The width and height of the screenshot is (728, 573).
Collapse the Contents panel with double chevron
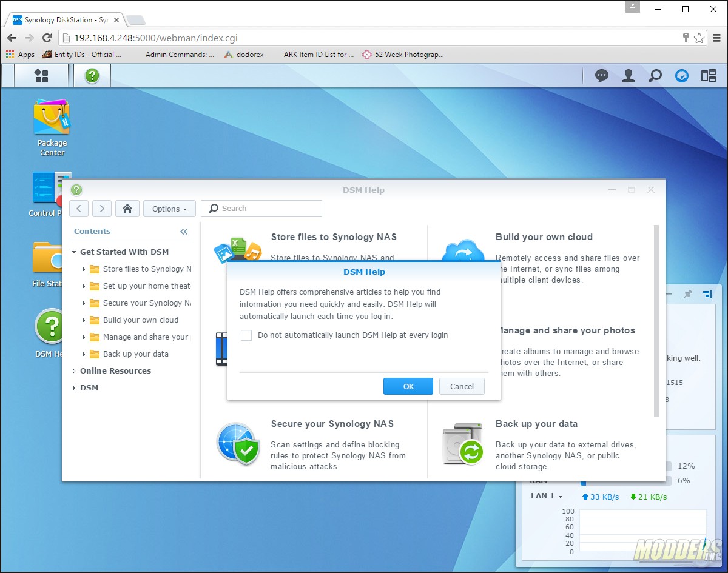coord(184,232)
